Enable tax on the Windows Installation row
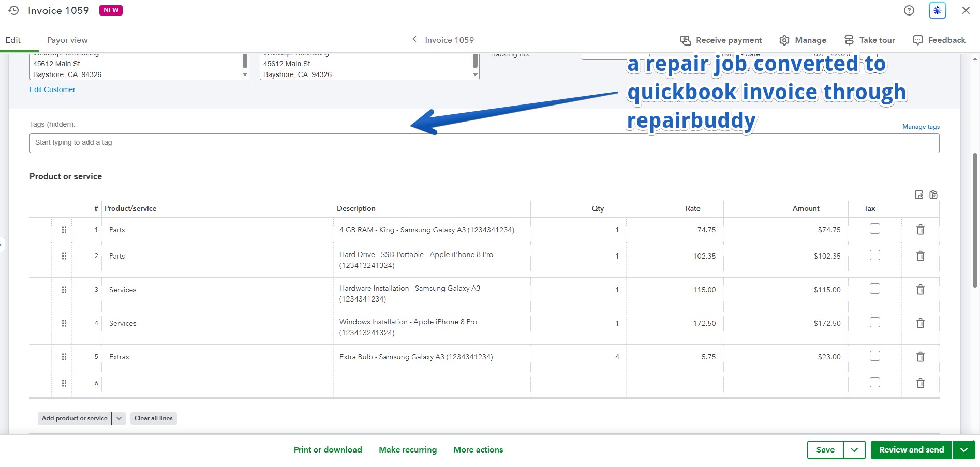The height and width of the screenshot is (467, 980). (x=874, y=322)
